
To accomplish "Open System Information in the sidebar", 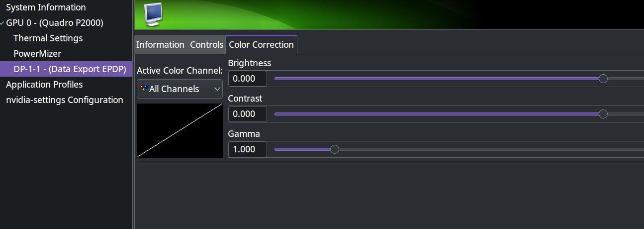I will coord(46,7).
